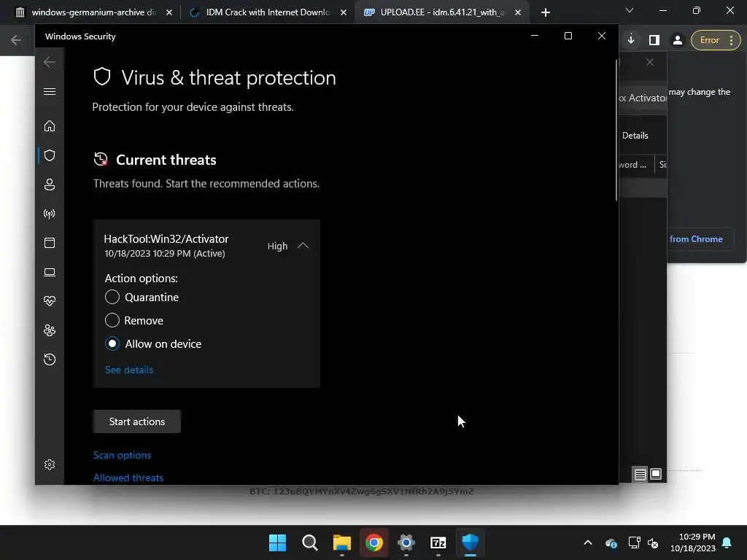Open the clock showing 10:29 PM
This screenshot has height=560, width=747.
click(x=693, y=542)
